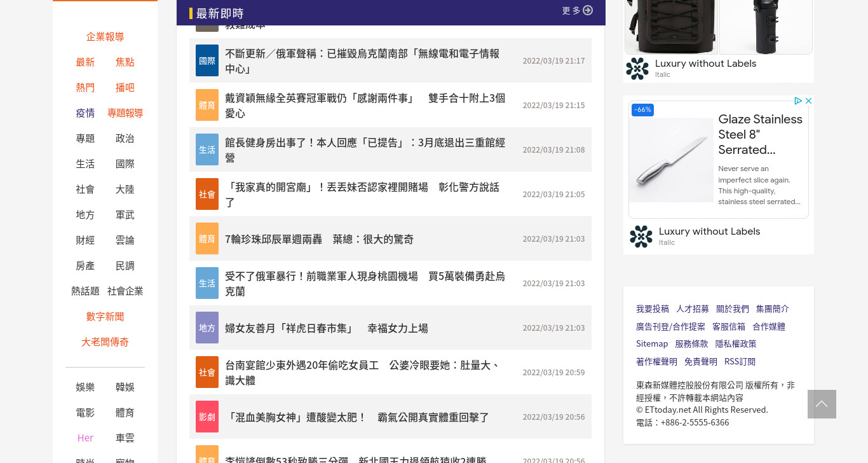
Task: Open 車雲 in sidebar
Action: [125, 438]
